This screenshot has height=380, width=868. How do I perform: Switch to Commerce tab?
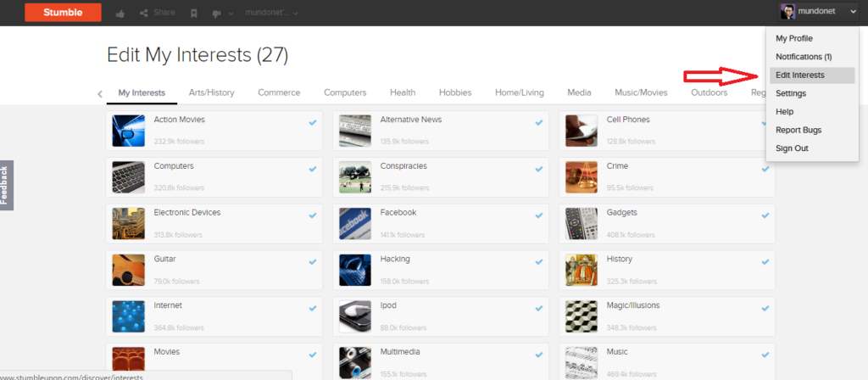(x=279, y=93)
